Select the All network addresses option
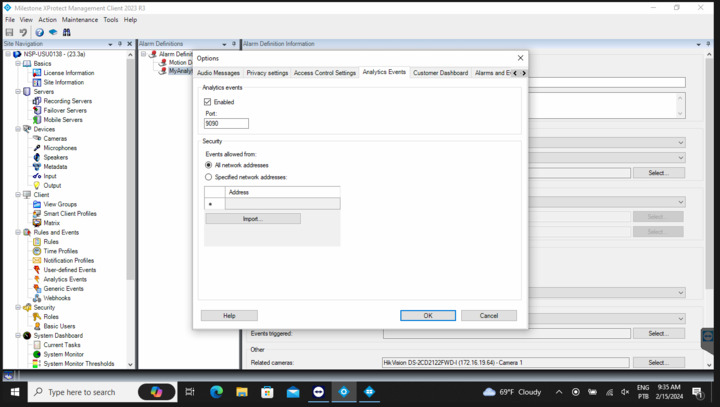 point(208,165)
